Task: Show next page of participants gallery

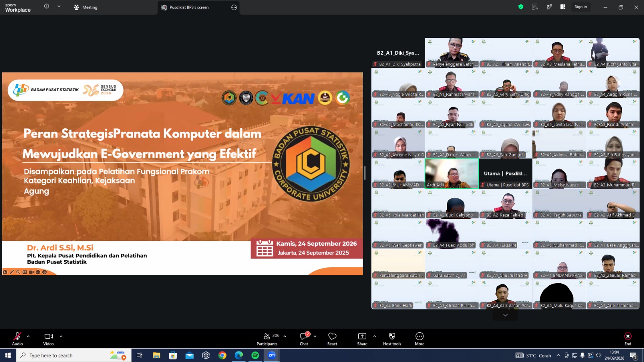Action: [x=506, y=315]
